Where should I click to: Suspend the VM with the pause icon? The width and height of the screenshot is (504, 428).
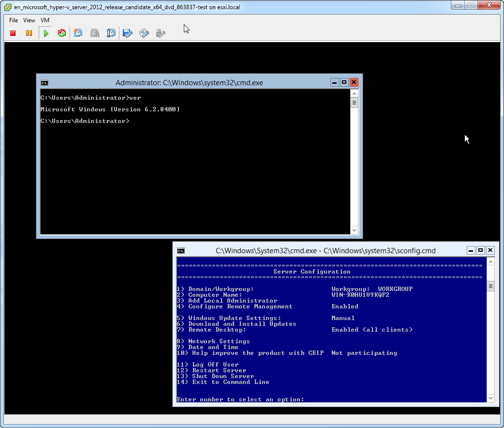pos(29,33)
